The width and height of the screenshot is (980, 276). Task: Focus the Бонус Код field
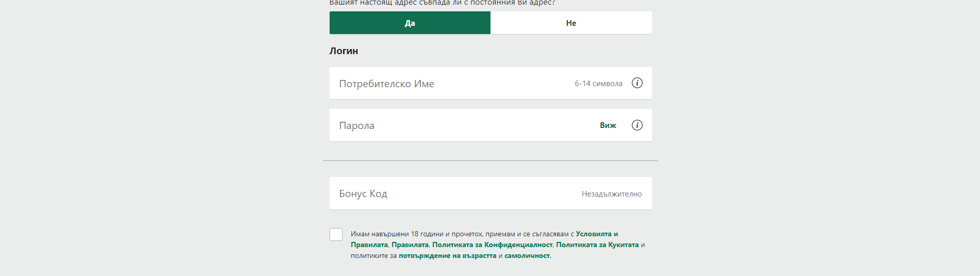[x=491, y=193]
